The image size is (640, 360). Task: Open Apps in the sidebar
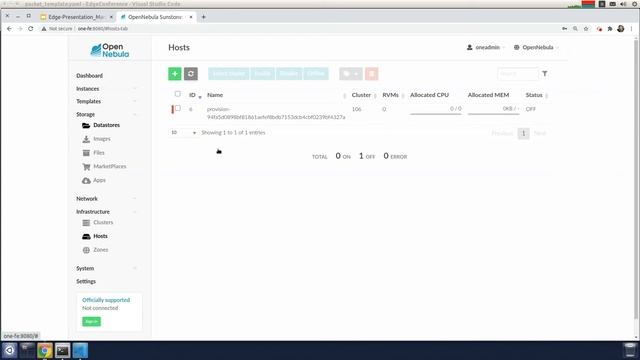[x=94, y=180]
